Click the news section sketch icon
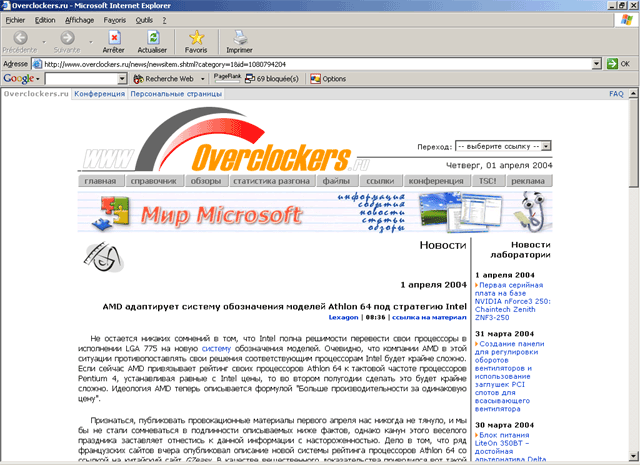 [103, 257]
